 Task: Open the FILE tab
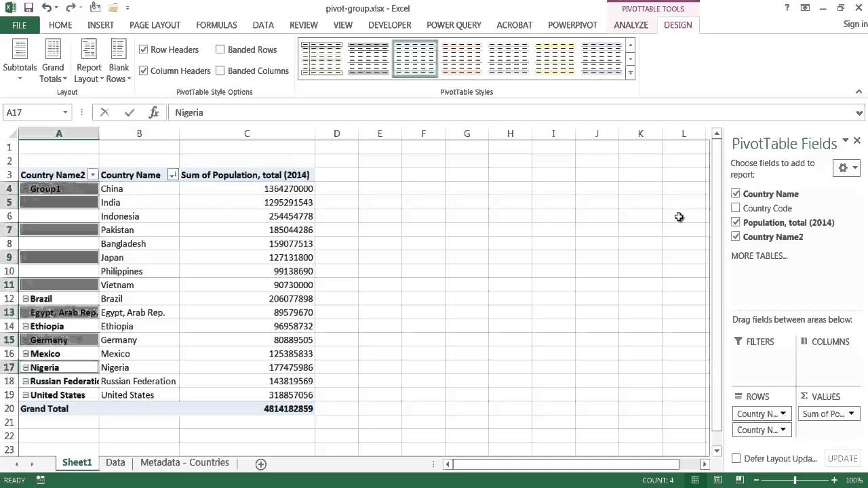(x=20, y=25)
